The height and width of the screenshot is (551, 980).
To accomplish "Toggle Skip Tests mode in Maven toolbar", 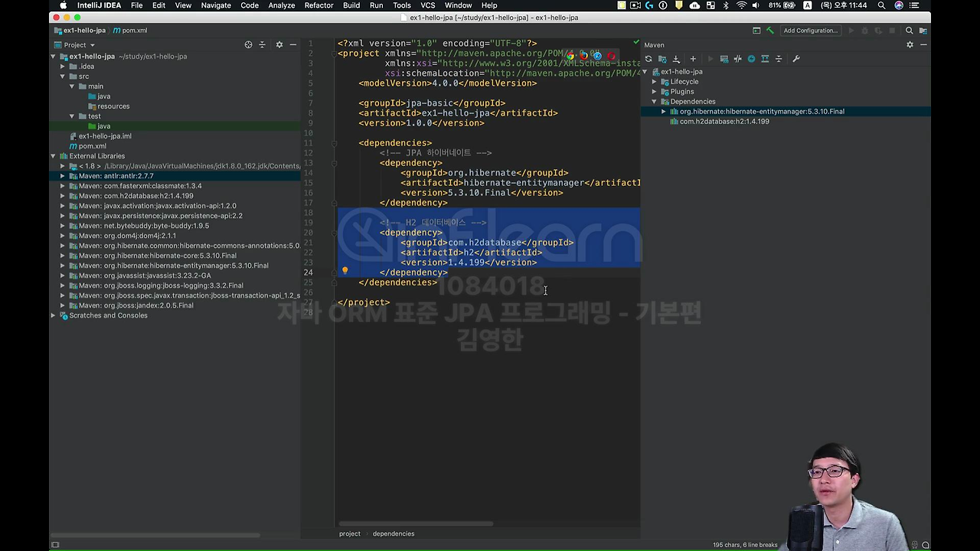I will [751, 59].
